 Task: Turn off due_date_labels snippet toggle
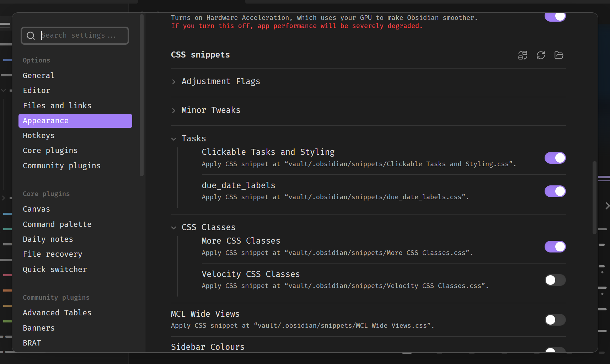tap(555, 191)
